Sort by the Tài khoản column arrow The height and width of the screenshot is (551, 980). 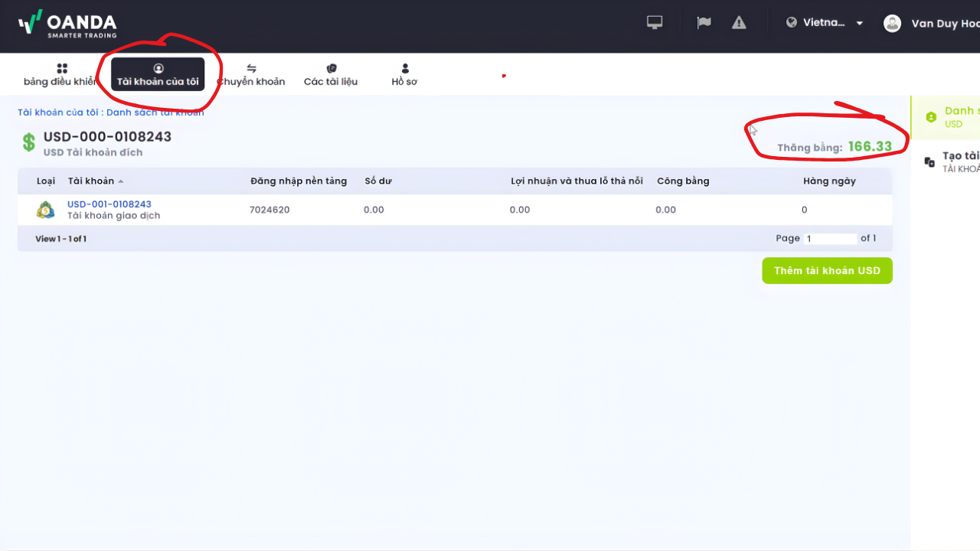(x=121, y=181)
